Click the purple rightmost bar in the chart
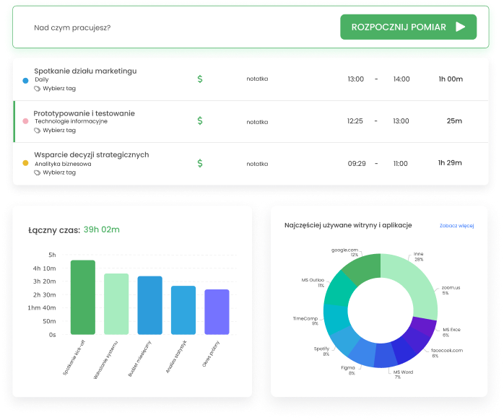This screenshot has width=504, height=420. pos(217,312)
